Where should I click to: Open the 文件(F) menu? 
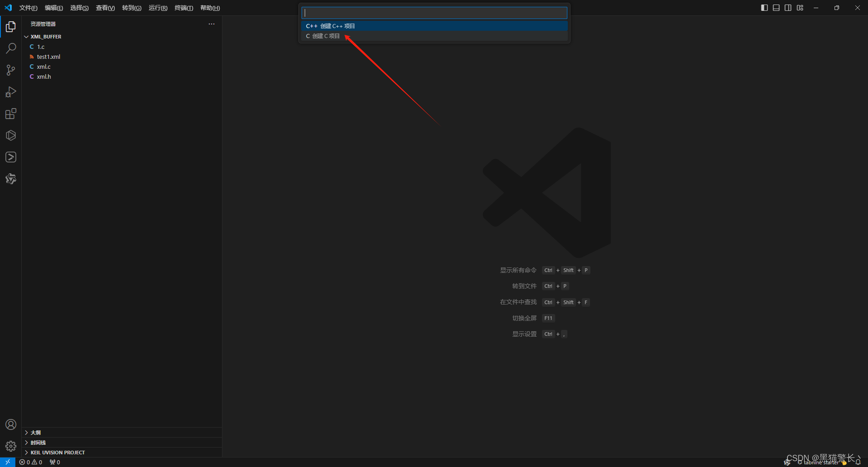click(x=28, y=8)
